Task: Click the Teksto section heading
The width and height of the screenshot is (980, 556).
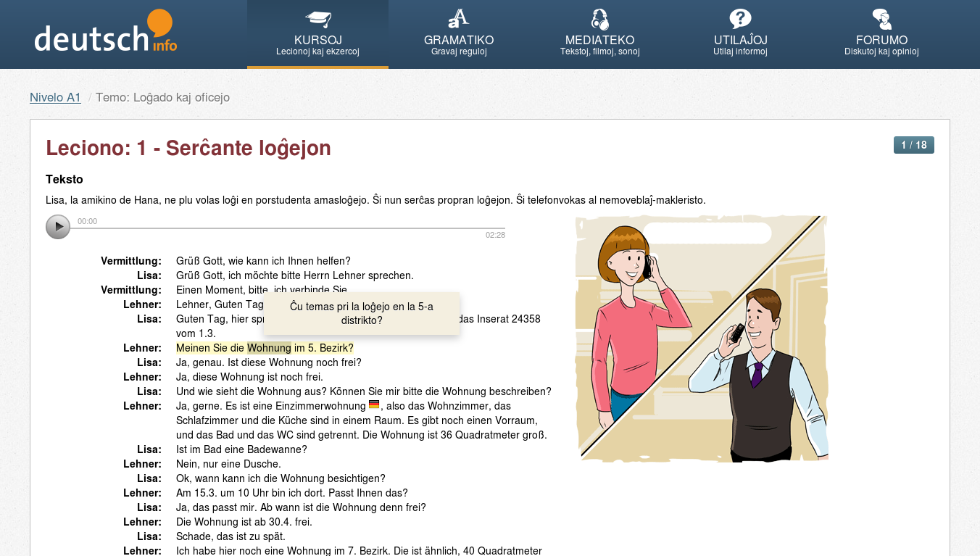Action: click(65, 179)
